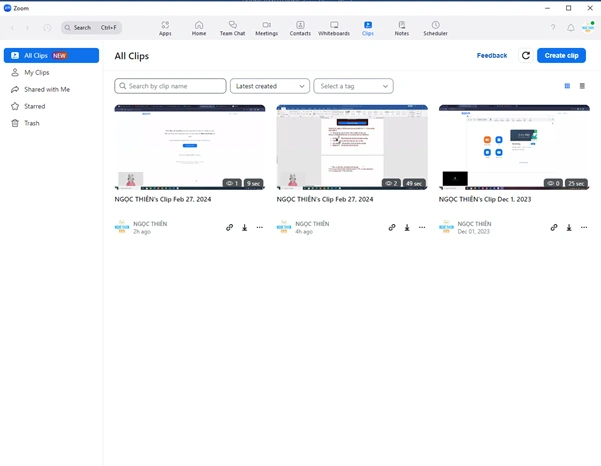The image size is (601, 466).
Task: Open the Select a tag dropdown
Action: [x=353, y=86]
